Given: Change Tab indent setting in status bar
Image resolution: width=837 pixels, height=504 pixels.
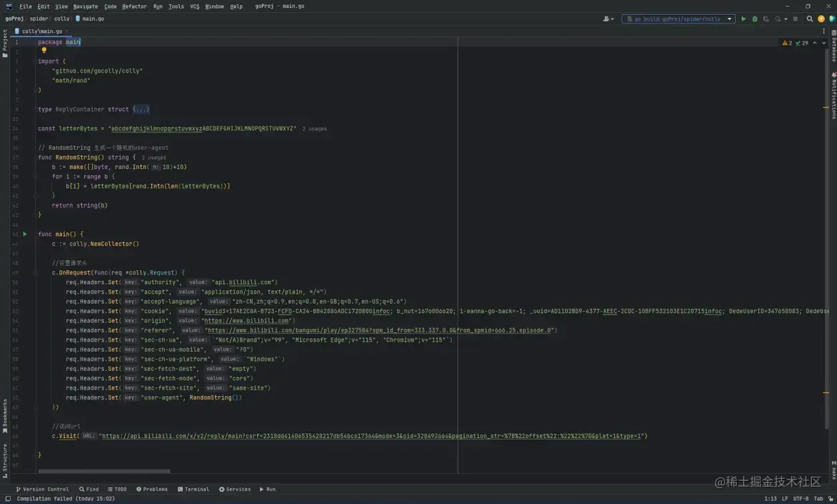Looking at the screenshot, I should (x=818, y=499).
